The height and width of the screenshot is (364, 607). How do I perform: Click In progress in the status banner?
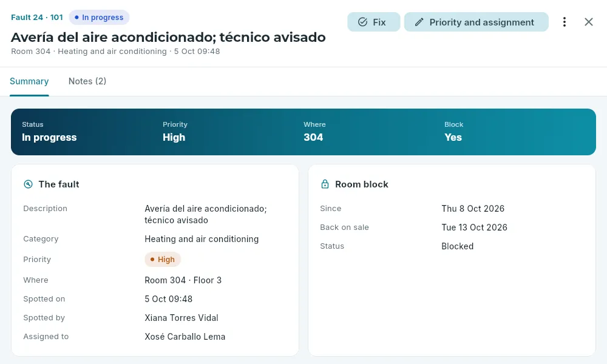49,137
